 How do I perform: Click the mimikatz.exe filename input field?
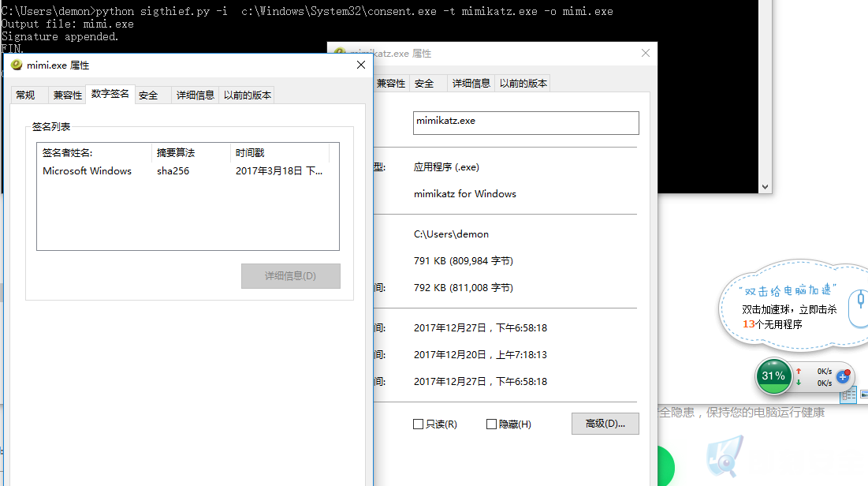[526, 123]
